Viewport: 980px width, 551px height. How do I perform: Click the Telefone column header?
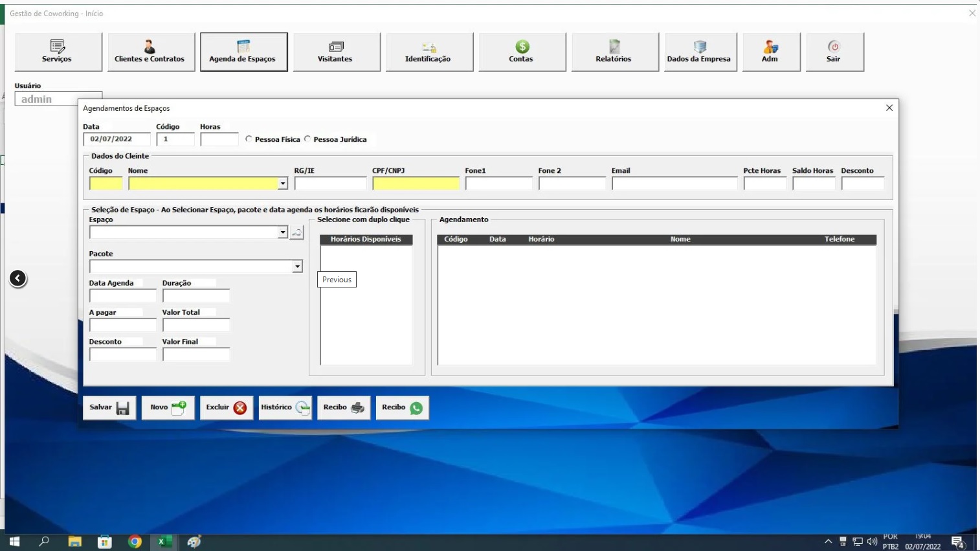click(x=840, y=240)
